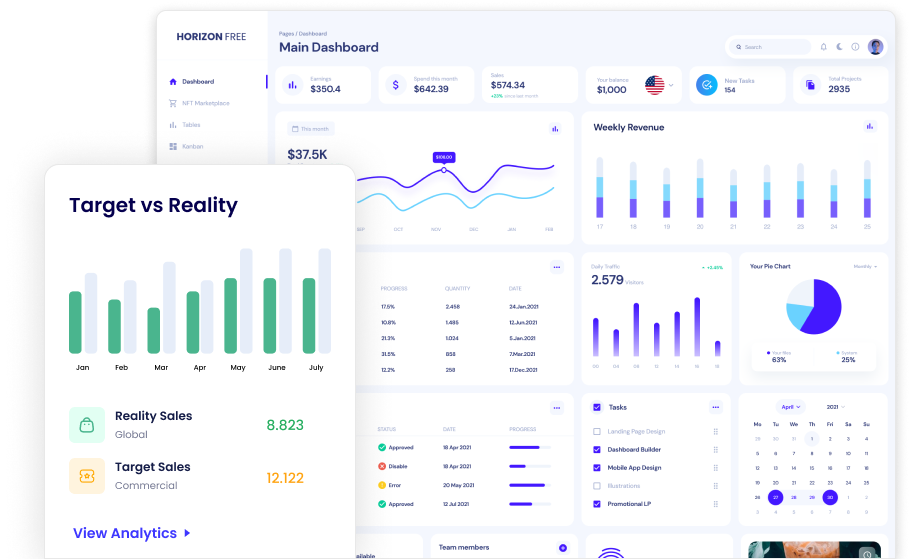Click the bar for day 20 in Weekly Revenue
The height and width of the screenshot is (559, 910).
tap(700, 188)
